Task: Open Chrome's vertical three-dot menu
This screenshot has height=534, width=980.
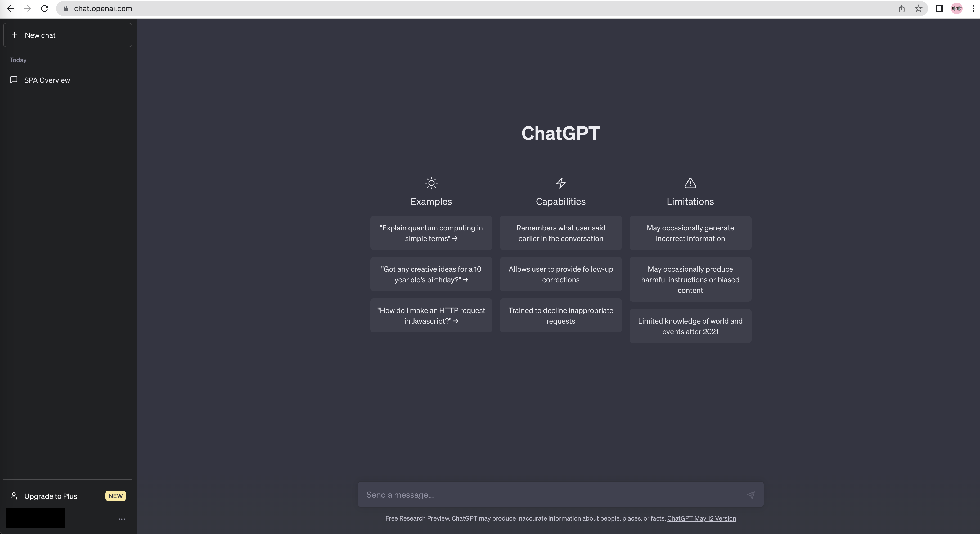Action: (973, 8)
